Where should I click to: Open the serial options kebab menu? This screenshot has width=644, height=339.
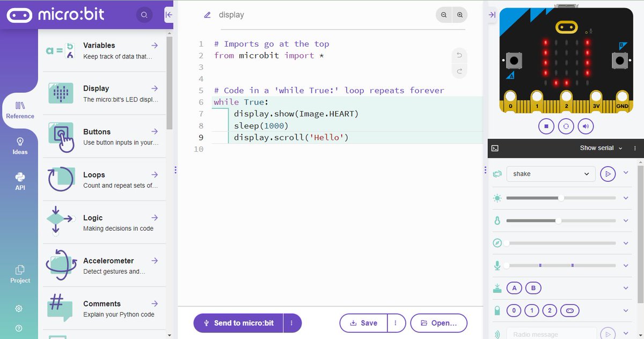pos(635,148)
